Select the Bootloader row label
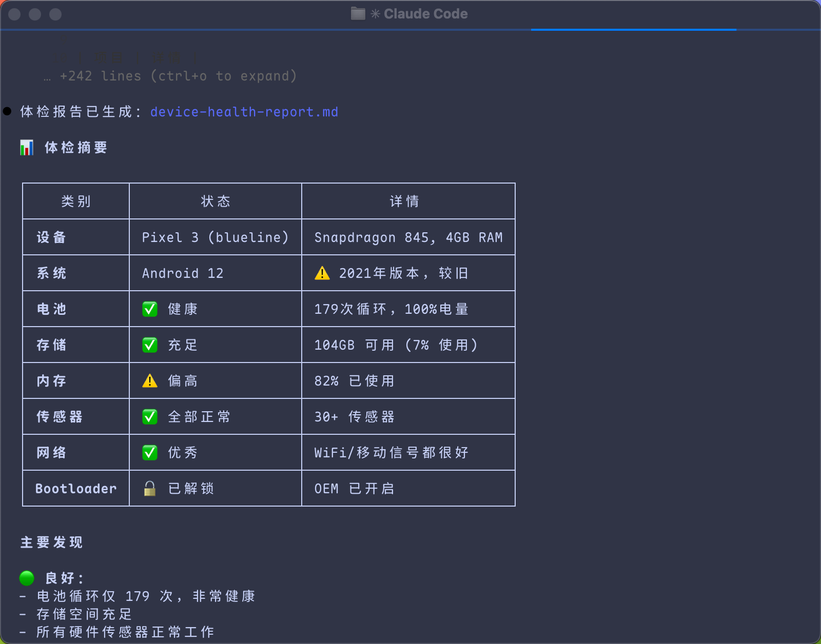821x644 pixels. tap(76, 489)
